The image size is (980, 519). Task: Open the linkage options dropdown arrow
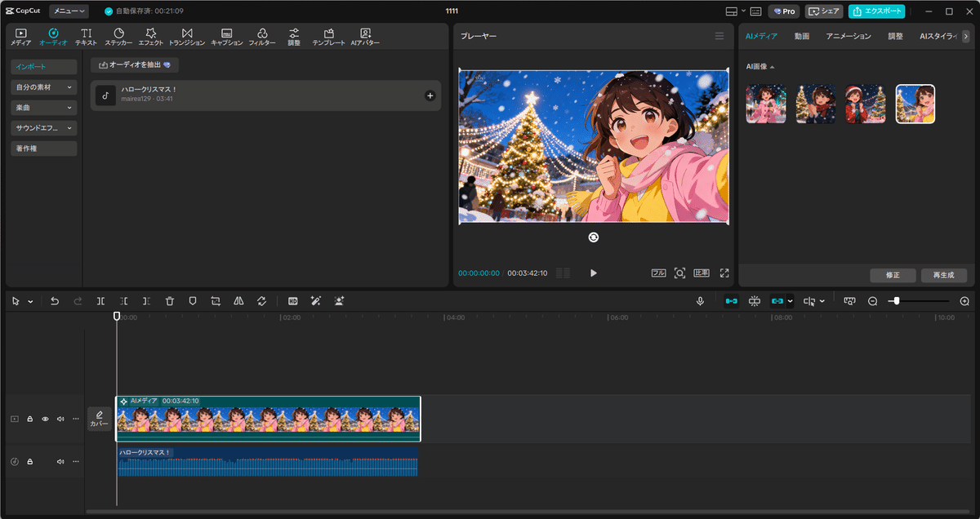790,301
